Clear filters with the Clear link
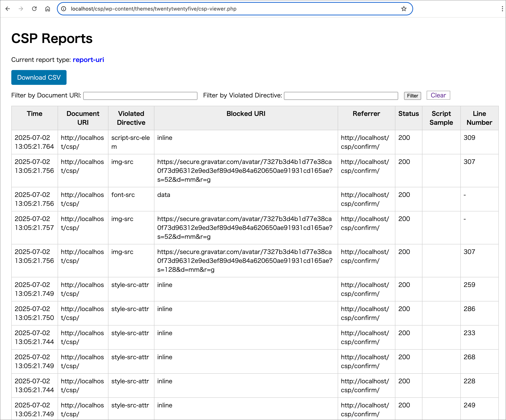Image resolution: width=506 pixels, height=420 pixels. tap(438, 95)
